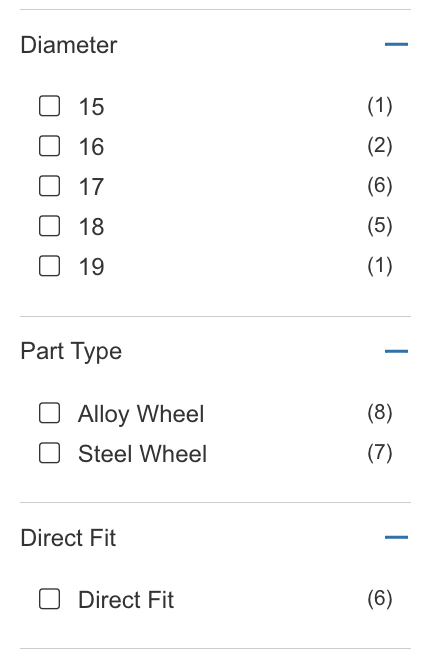The image size is (424, 662).
Task: Click the Steel Wheel label text
Action: tap(142, 454)
